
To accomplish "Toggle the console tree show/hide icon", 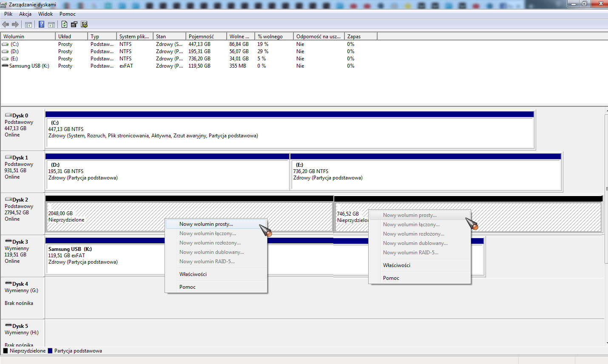I will tap(28, 25).
